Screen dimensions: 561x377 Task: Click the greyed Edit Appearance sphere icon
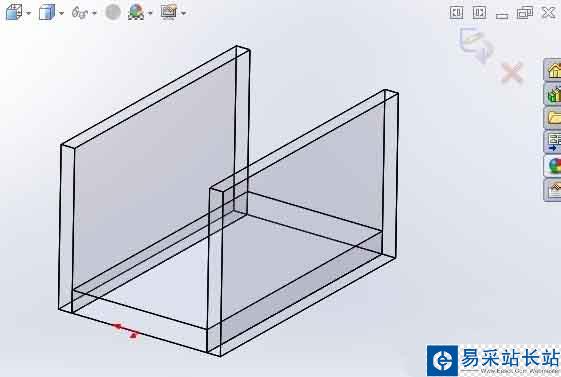pyautogui.click(x=113, y=13)
